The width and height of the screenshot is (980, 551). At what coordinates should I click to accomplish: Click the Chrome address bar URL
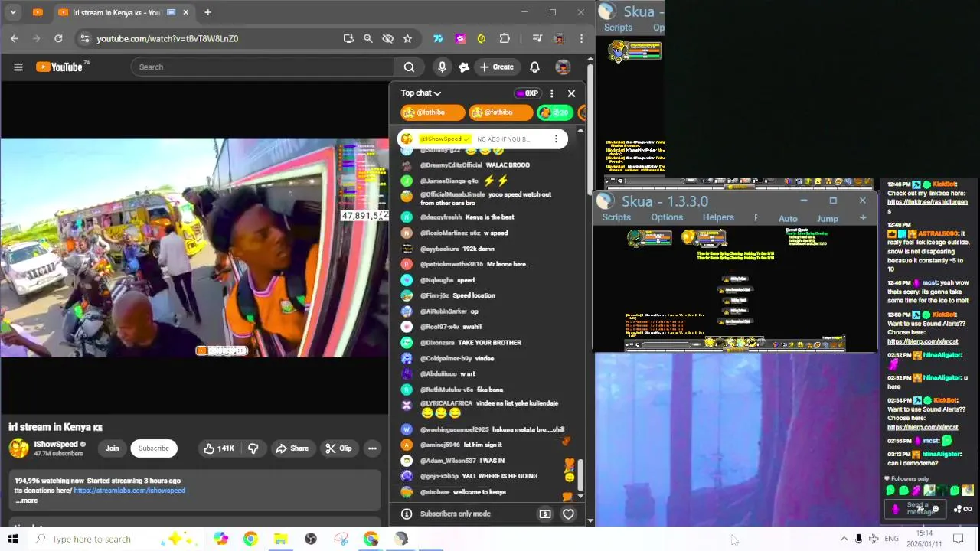click(x=167, y=38)
